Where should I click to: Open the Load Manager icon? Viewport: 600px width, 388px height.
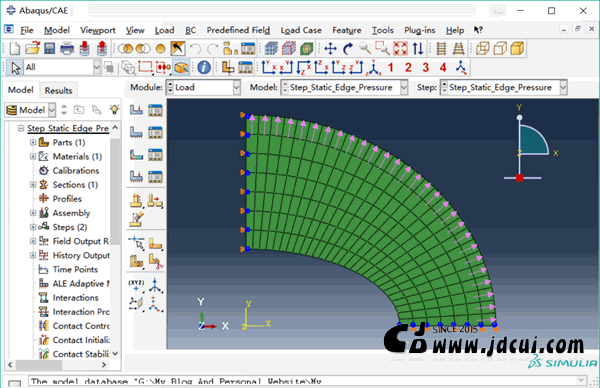click(155, 110)
